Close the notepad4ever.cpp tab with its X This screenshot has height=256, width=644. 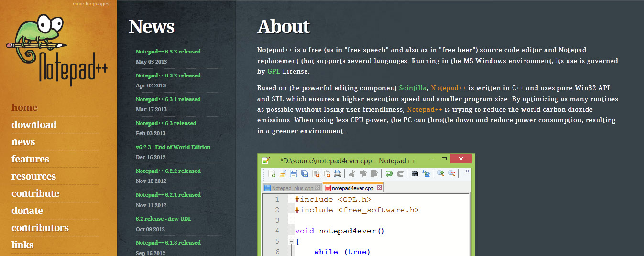pyautogui.click(x=379, y=188)
